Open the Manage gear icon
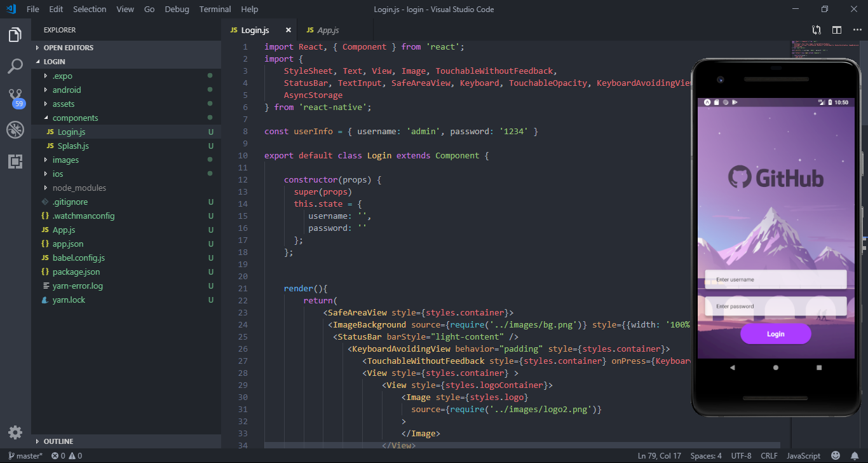868x463 pixels. tap(15, 432)
